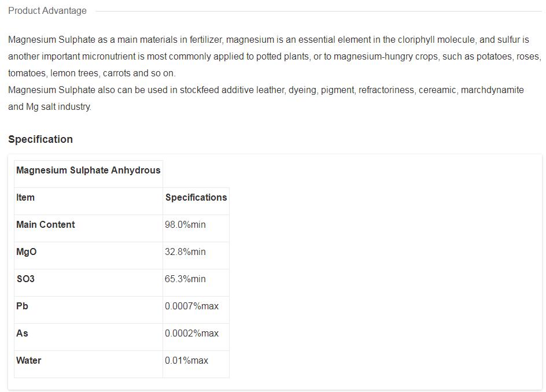
Task: Click the Product Advantage section heading
Action: [47, 10]
